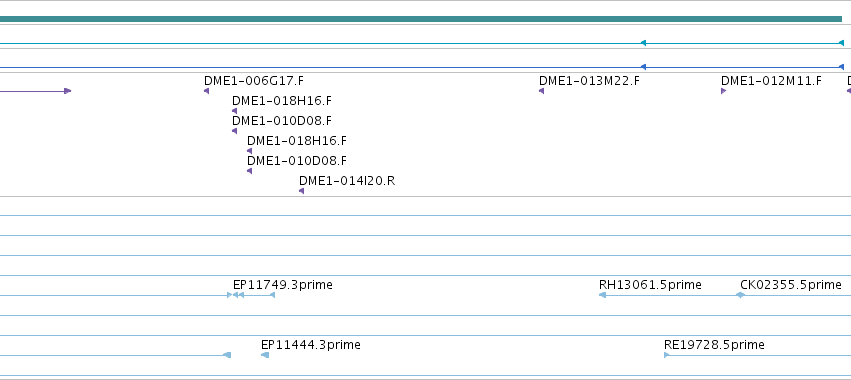Select the CK02355.5prime diamond marker

tap(740, 295)
